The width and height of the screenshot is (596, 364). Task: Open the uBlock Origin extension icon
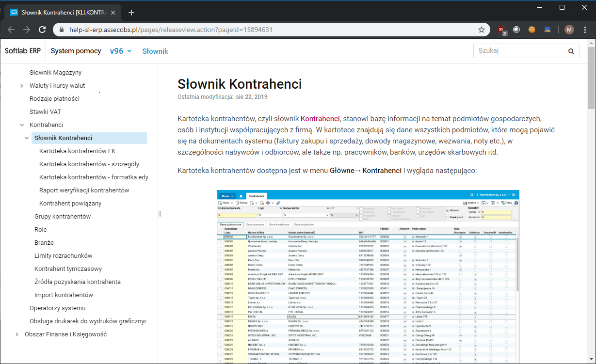pyautogui.click(x=502, y=30)
